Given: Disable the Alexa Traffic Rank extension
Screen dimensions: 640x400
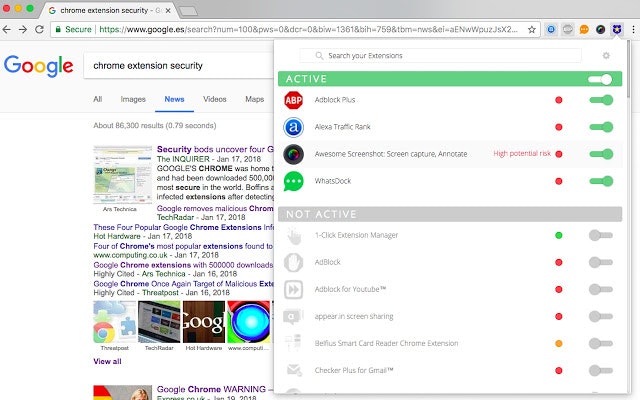Looking at the screenshot, I should click(x=601, y=127).
